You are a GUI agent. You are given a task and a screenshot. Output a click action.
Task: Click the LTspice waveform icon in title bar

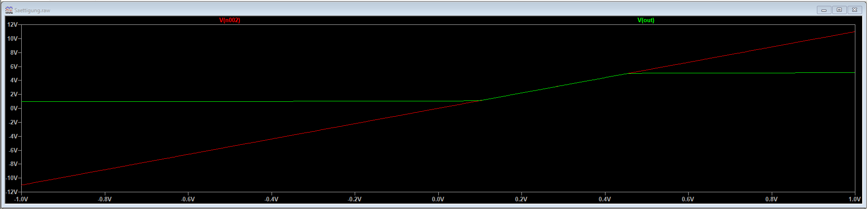point(9,10)
